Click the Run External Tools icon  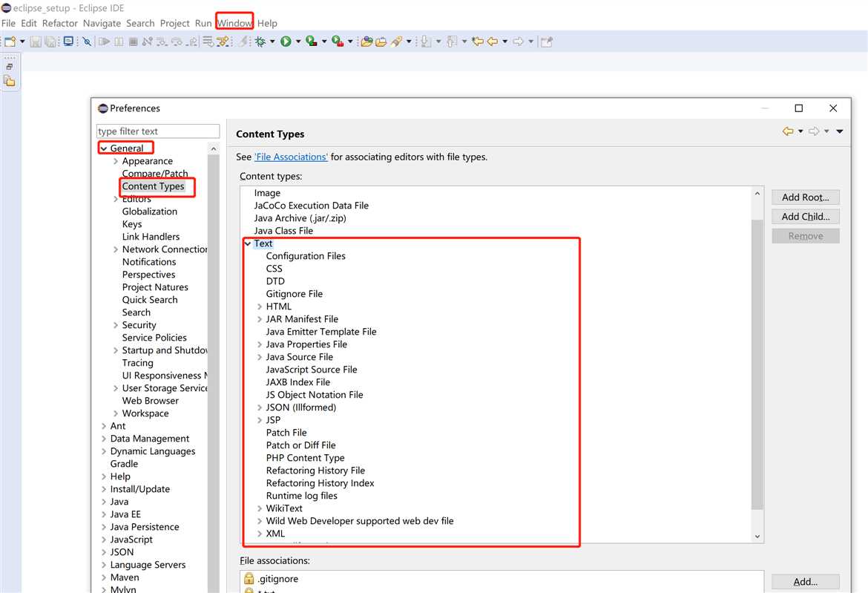[x=337, y=42]
